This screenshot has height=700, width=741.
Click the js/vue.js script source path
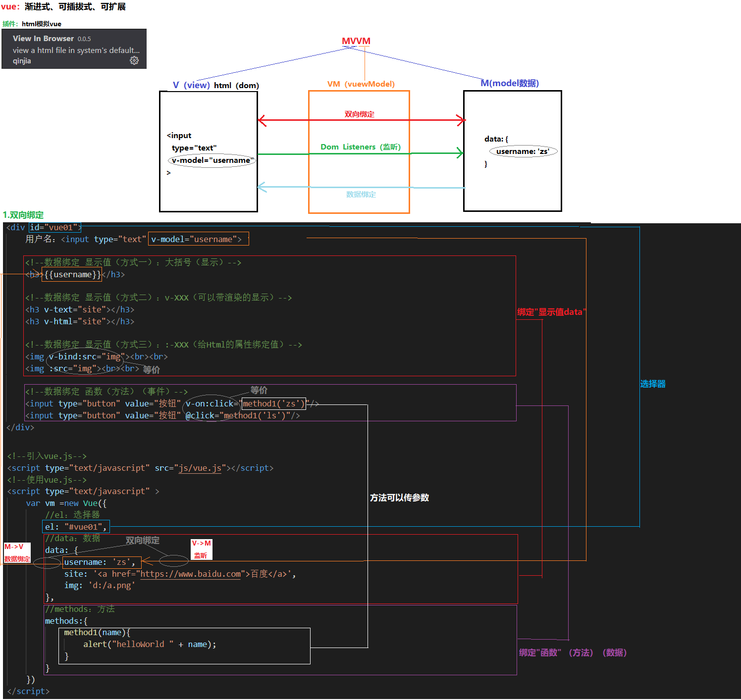point(200,468)
